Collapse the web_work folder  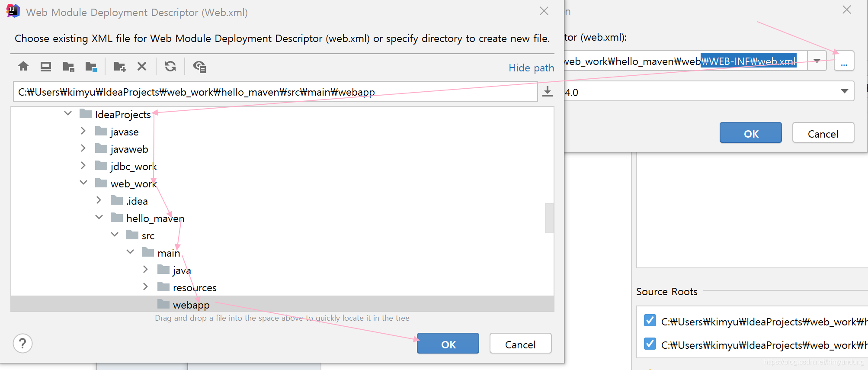[83, 183]
